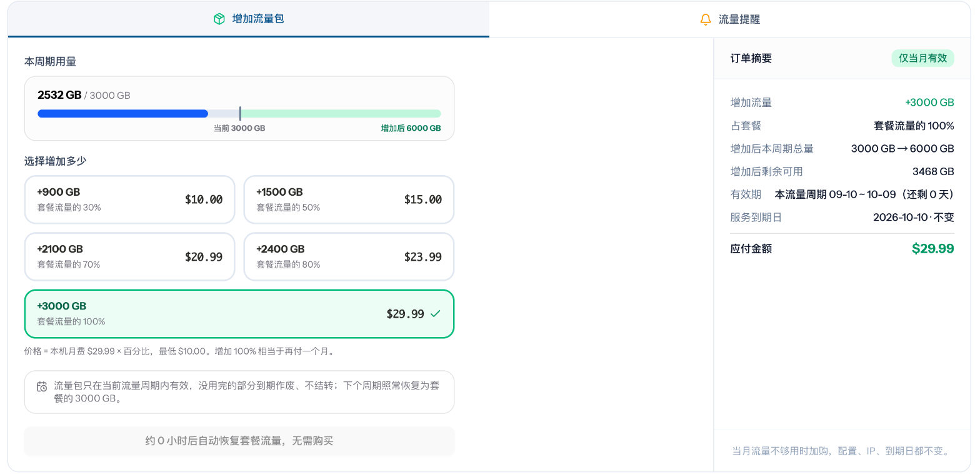Click the 流量包只在当前流量周期内有效 notice text
The image size is (980, 474).
(x=247, y=392)
